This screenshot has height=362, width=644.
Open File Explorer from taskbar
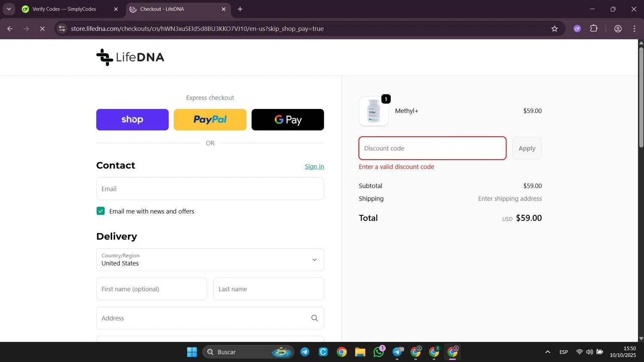point(360,352)
